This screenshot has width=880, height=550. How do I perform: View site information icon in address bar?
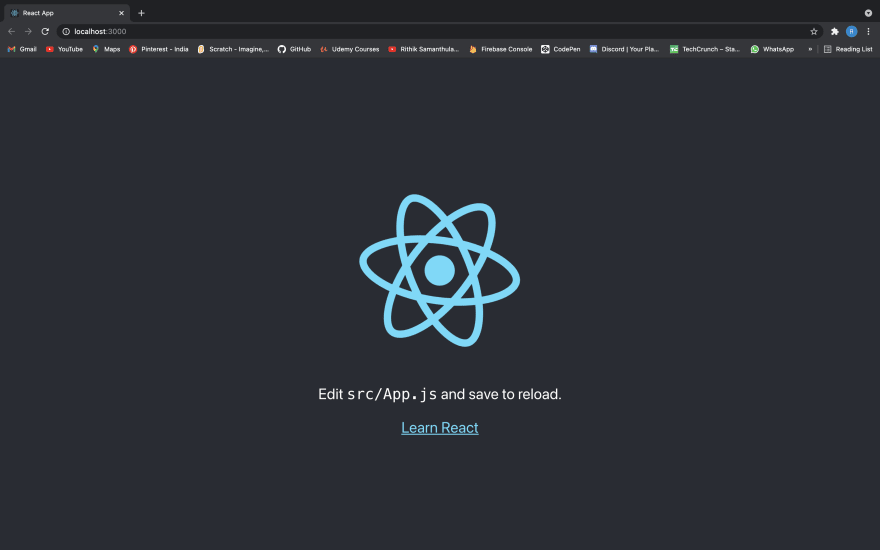click(66, 31)
